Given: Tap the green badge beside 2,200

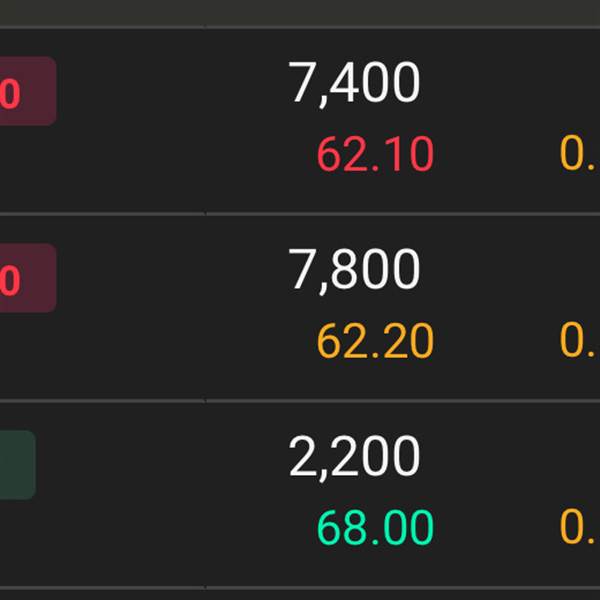Looking at the screenshot, I should click(x=18, y=465).
